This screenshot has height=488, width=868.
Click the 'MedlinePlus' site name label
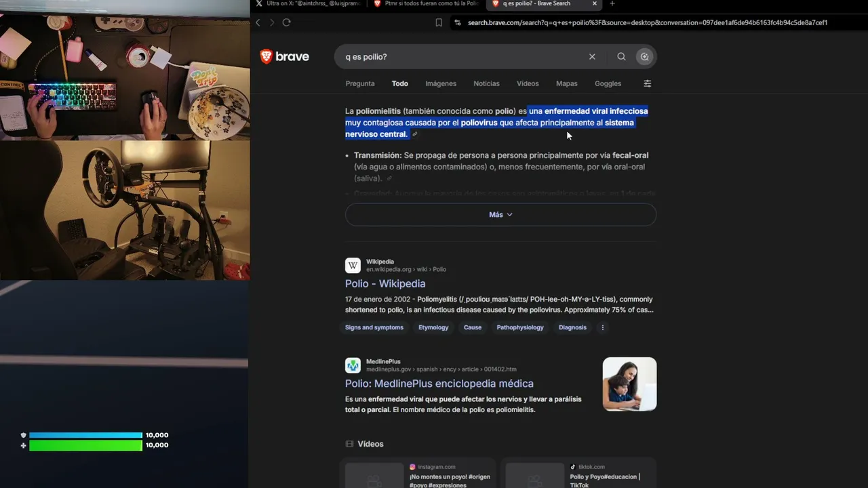tap(383, 362)
